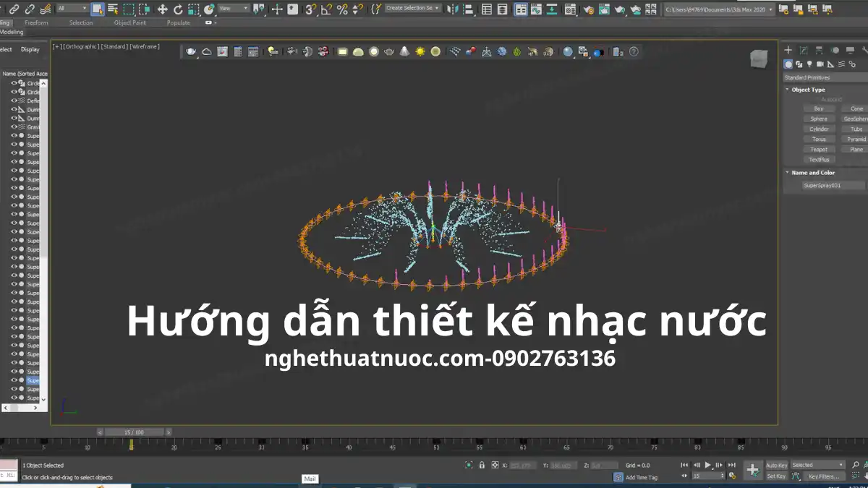The image size is (868, 488).
Task: Toggle Auto Key mode
Action: coord(776,465)
